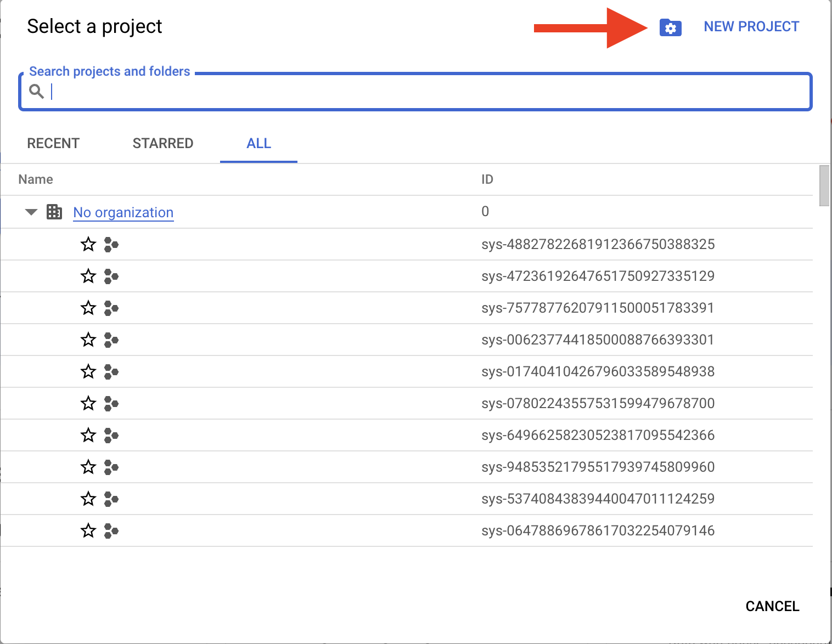Click the NEW PROJECT button

tap(751, 26)
